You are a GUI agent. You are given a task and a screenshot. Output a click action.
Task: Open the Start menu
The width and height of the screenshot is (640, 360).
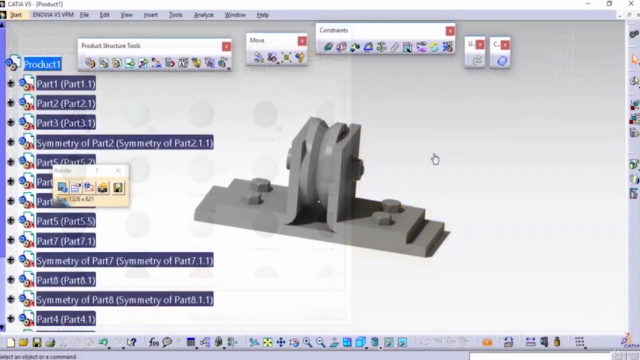coord(16,15)
